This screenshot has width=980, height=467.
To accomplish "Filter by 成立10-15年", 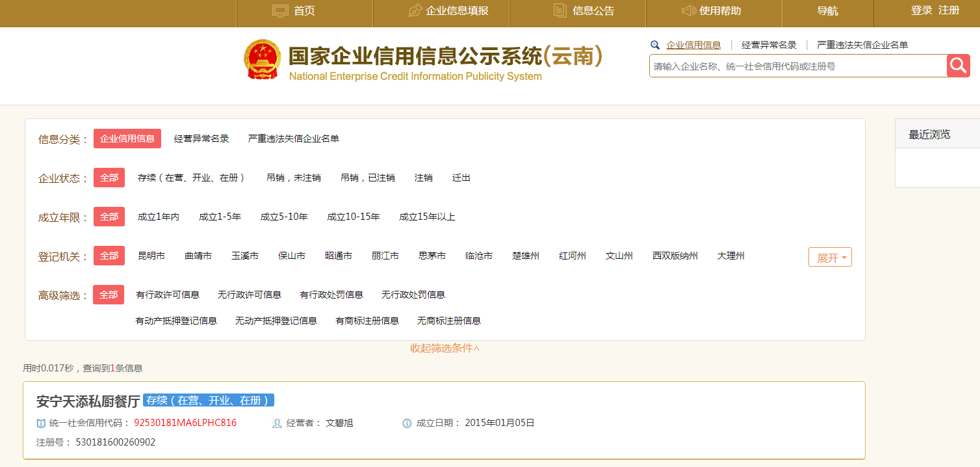I will (x=354, y=217).
